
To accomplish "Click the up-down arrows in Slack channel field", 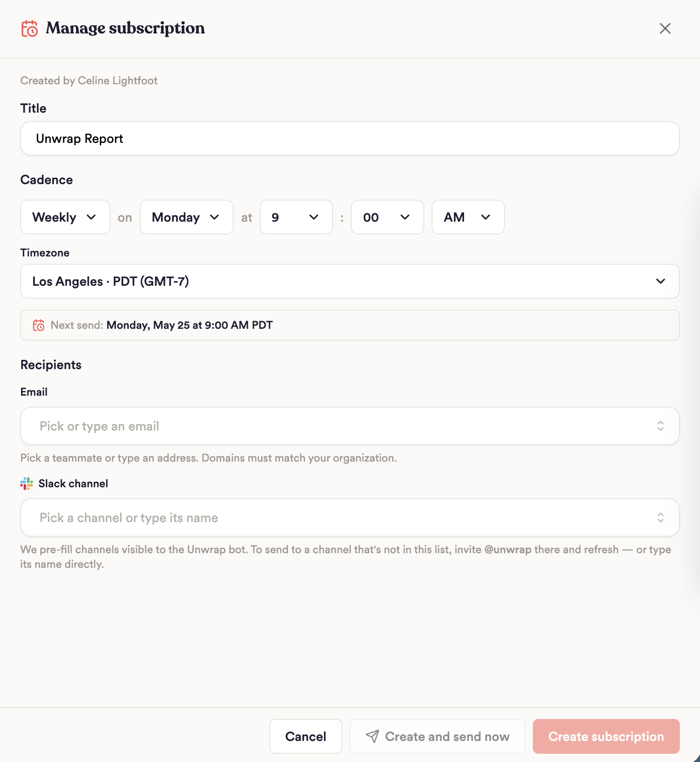I will pyautogui.click(x=660, y=517).
